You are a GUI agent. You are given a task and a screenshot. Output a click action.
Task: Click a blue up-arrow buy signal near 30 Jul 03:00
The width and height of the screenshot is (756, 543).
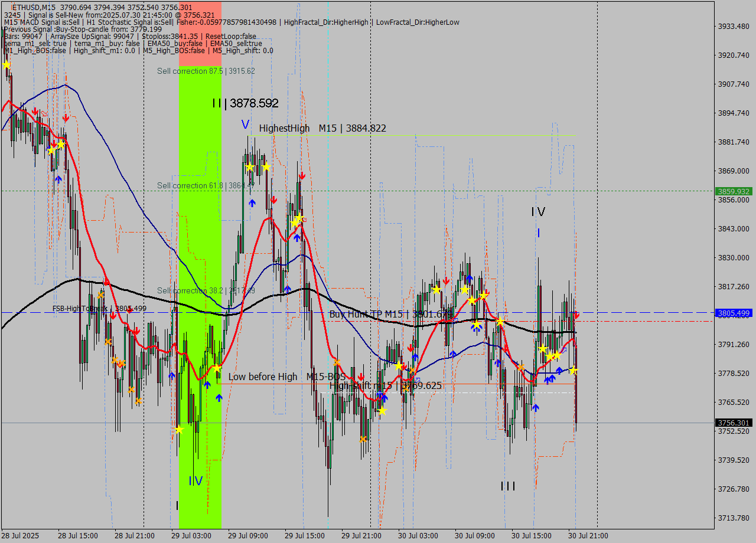(415, 356)
